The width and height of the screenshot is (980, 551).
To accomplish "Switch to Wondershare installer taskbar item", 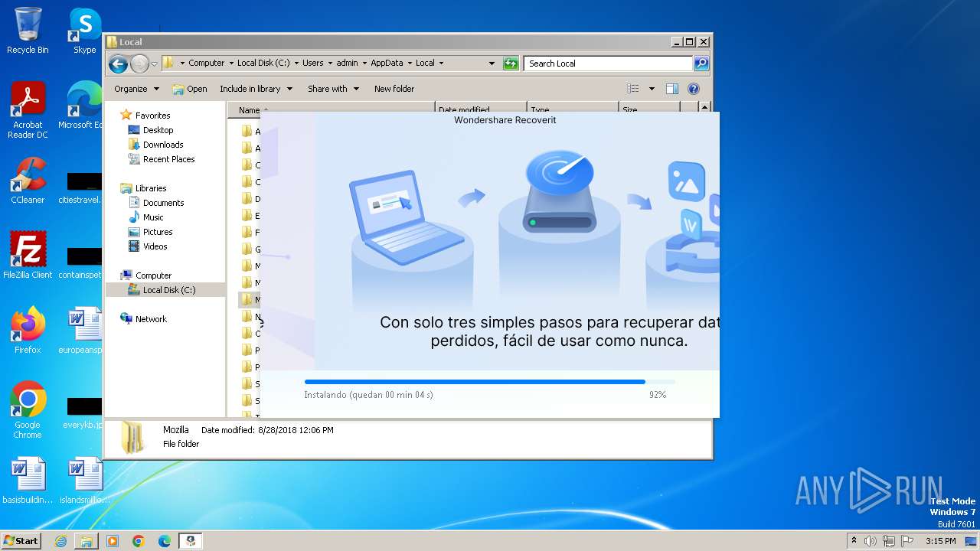I will click(190, 541).
